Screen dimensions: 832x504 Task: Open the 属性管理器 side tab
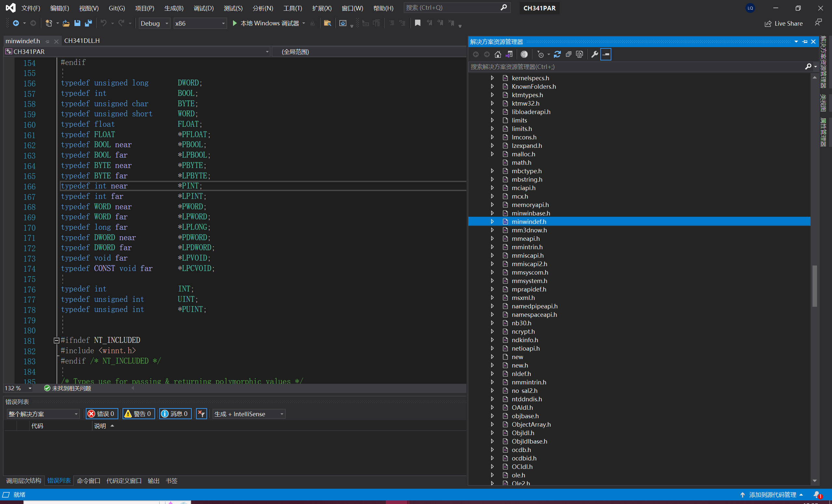click(x=823, y=132)
